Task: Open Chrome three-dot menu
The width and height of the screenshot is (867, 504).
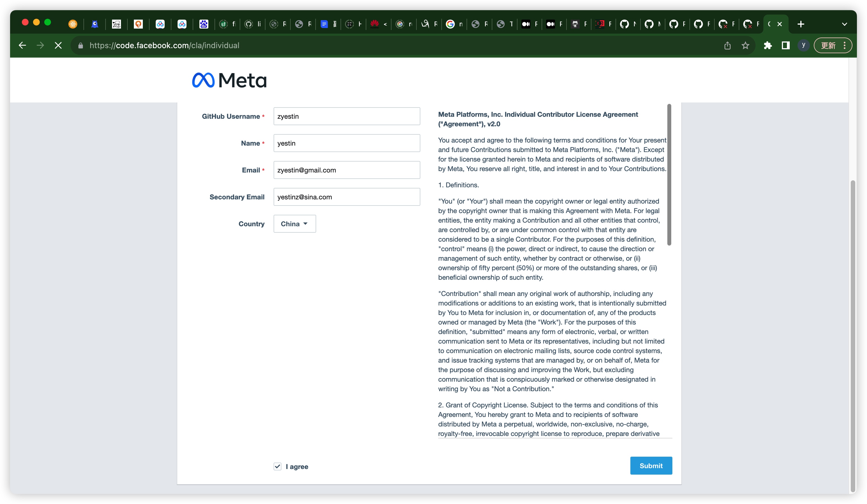Action: [845, 45]
